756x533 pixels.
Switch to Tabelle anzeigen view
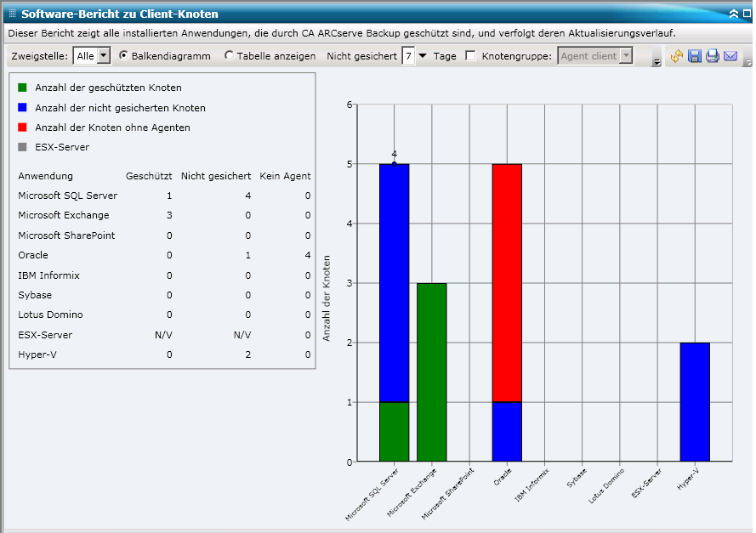228,55
